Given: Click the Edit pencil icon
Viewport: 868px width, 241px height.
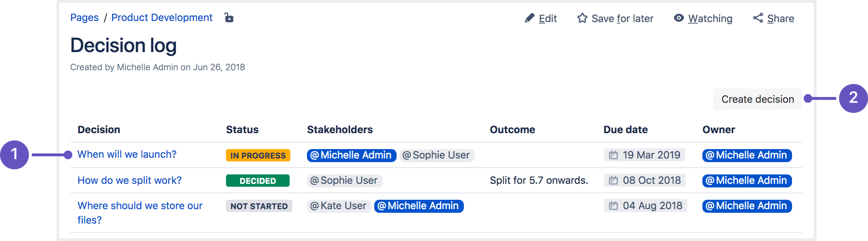Looking at the screenshot, I should click(529, 18).
